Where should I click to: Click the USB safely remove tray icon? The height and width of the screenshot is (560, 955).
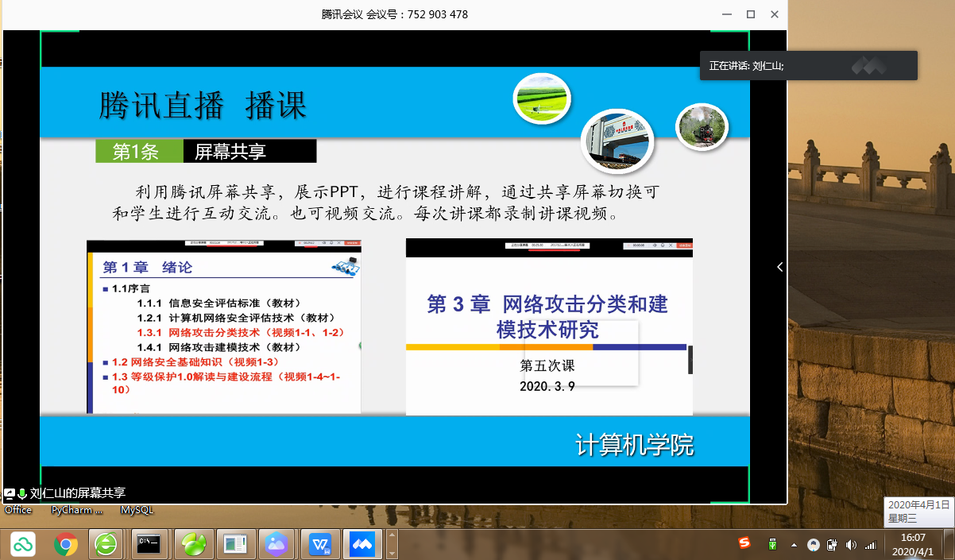pos(771,545)
